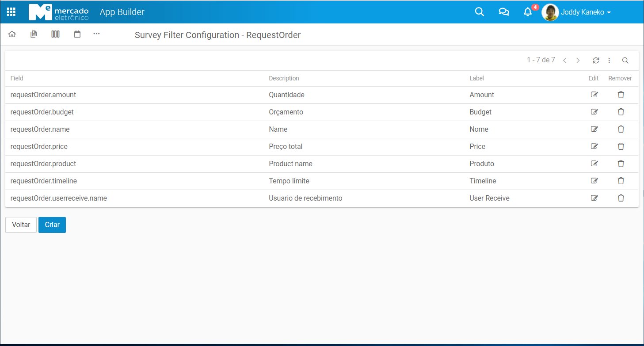Click the columns board icon

55,34
